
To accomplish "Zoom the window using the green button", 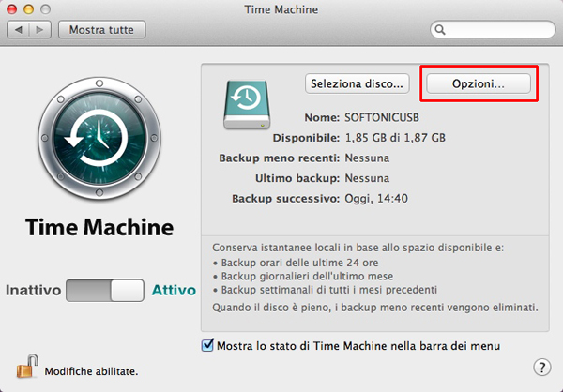I will (48, 9).
